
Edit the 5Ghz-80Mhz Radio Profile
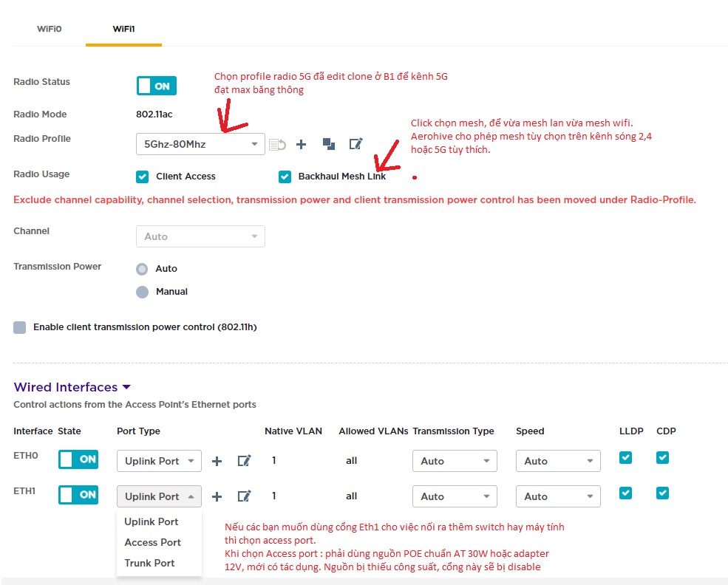[356, 145]
